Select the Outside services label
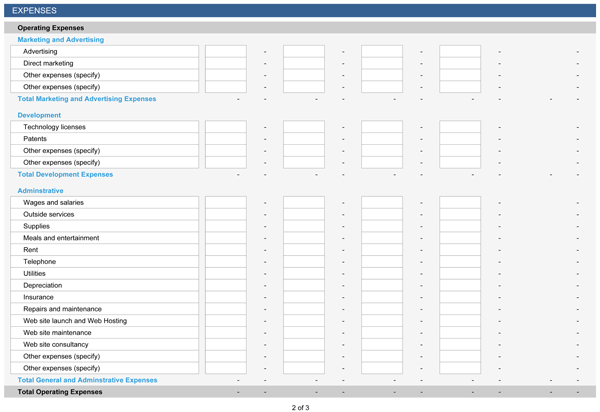This screenshot has width=600, height=412. [x=49, y=215]
